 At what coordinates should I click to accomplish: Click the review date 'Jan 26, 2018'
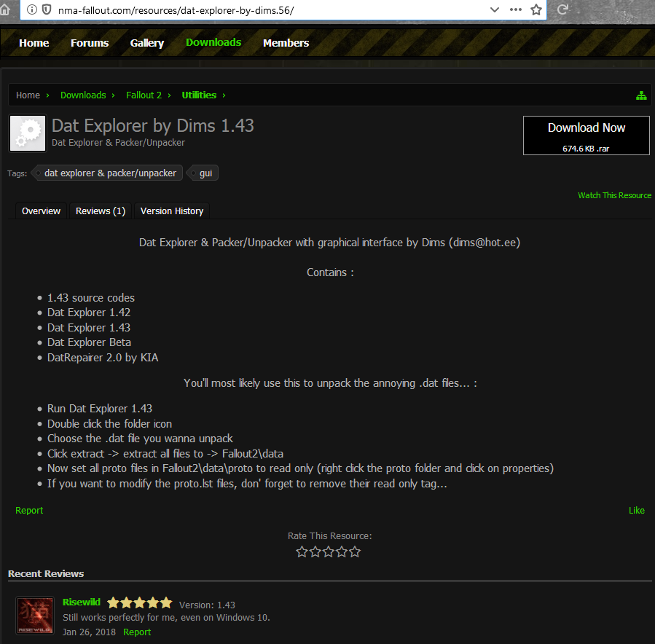[x=89, y=632]
